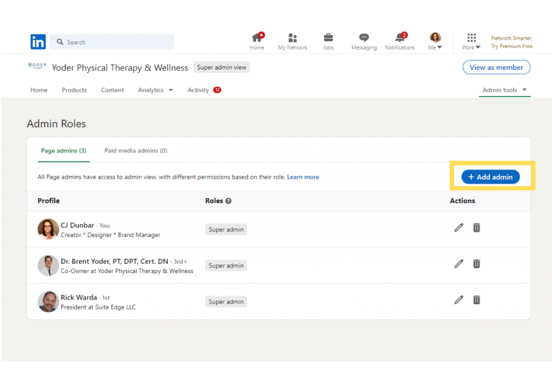The image size is (552, 392).
Task: Click the Yoder company logo
Action: point(37,66)
